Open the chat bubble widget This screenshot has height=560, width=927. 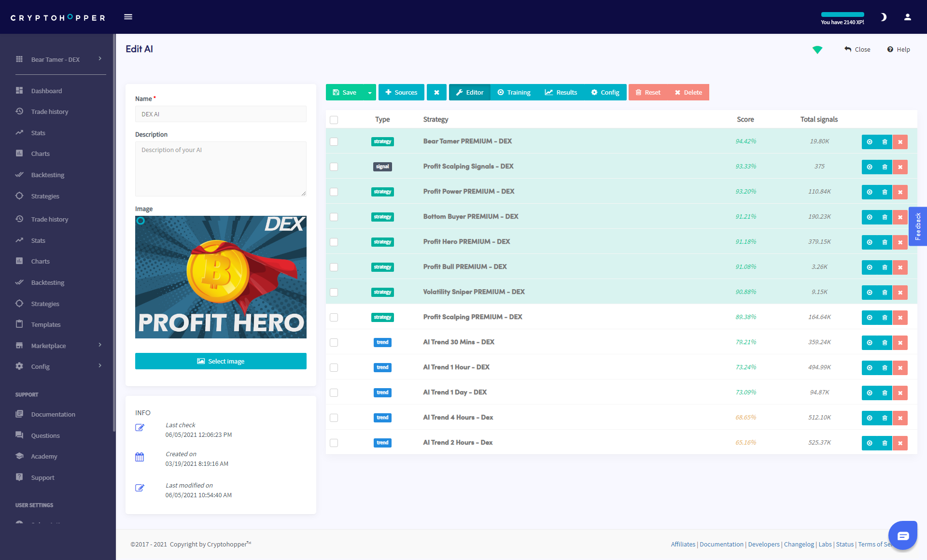(x=903, y=535)
